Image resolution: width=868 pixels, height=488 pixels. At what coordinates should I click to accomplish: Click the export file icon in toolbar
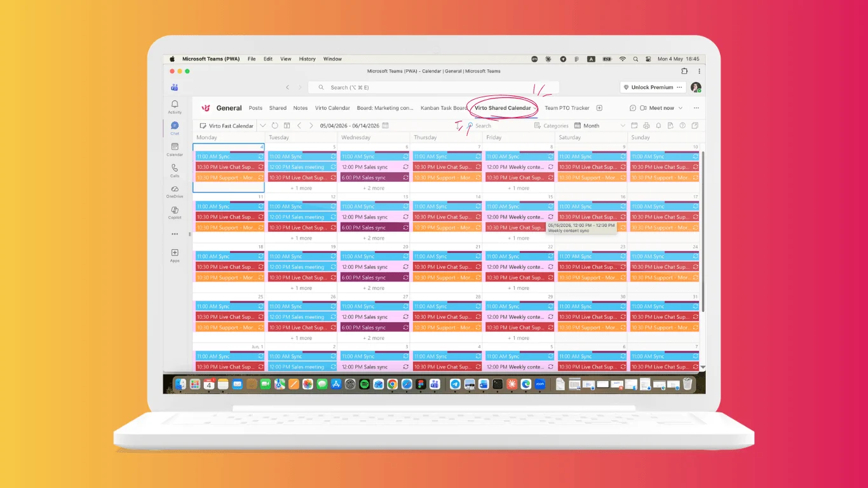tap(670, 126)
